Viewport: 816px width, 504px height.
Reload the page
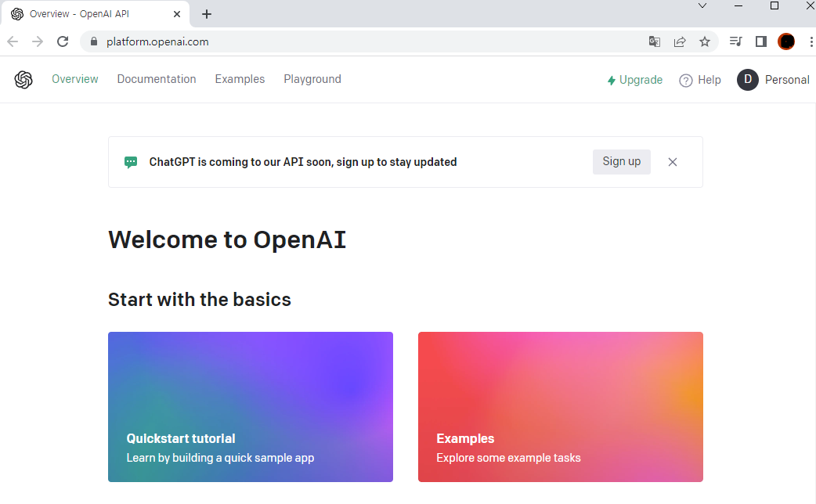pyautogui.click(x=63, y=41)
